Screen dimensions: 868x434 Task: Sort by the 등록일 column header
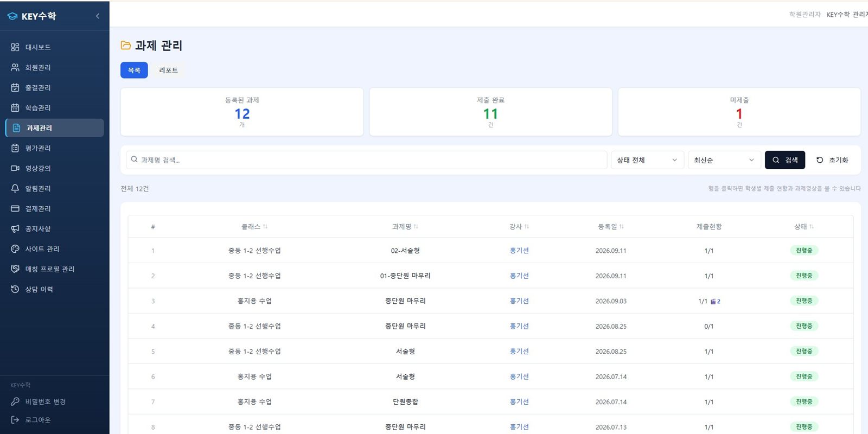point(611,227)
